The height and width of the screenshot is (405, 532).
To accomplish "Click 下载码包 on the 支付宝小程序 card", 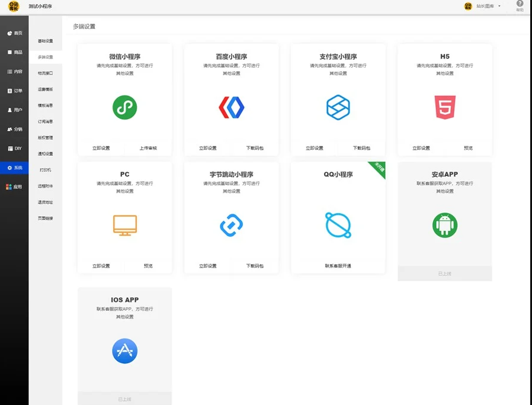I will pyautogui.click(x=362, y=148).
